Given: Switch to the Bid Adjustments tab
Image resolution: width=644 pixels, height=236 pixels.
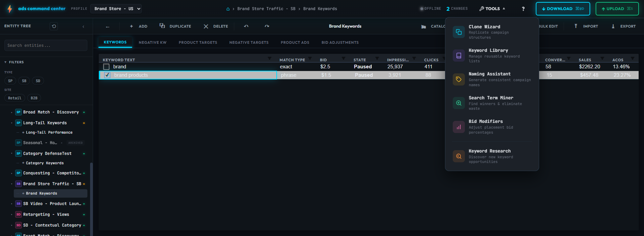Looking at the screenshot, I should click(x=340, y=42).
